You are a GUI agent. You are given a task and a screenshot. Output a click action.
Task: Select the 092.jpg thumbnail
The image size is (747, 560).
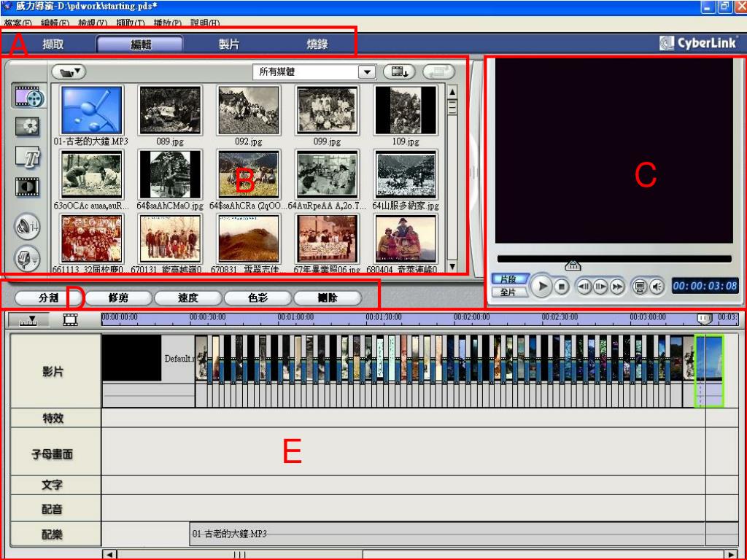tap(249, 110)
